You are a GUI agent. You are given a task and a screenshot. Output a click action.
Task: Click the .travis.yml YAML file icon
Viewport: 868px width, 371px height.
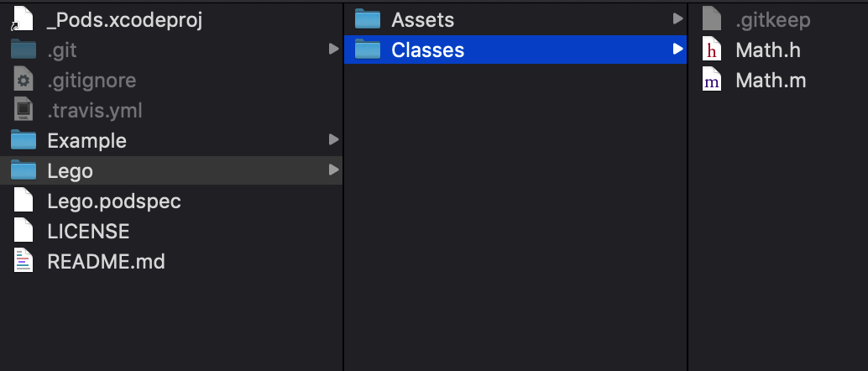(x=23, y=110)
